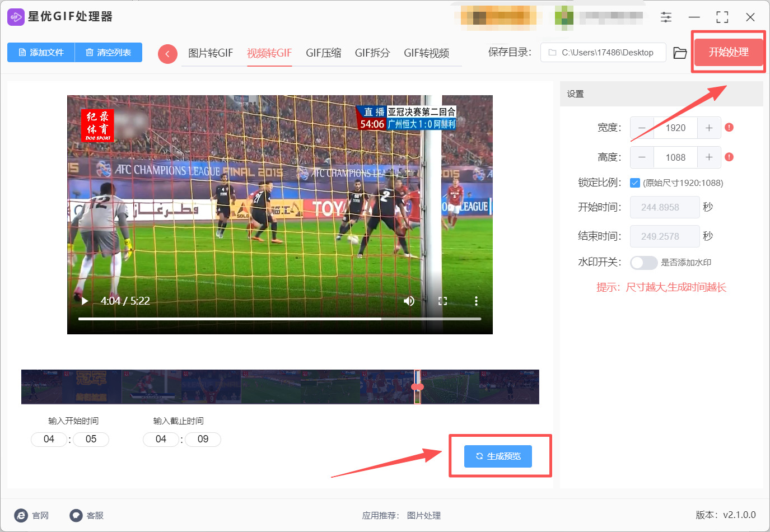Click the start time seconds field 05
This screenshot has width=770, height=532.
pos(91,439)
